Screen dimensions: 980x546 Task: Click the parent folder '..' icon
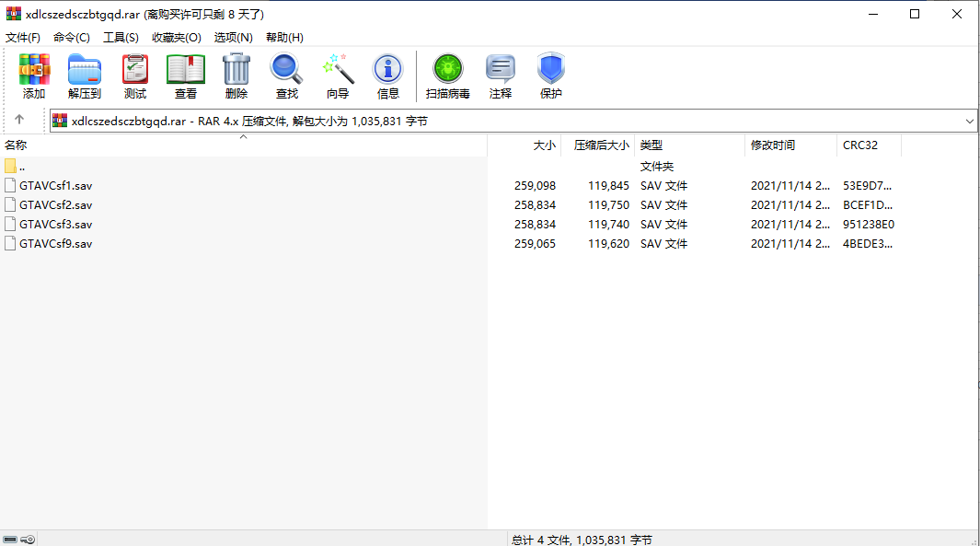coord(10,166)
